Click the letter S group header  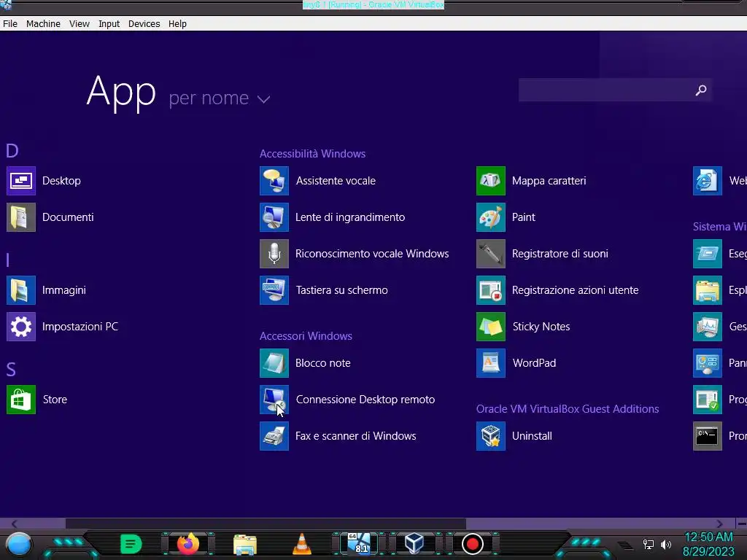click(x=11, y=370)
